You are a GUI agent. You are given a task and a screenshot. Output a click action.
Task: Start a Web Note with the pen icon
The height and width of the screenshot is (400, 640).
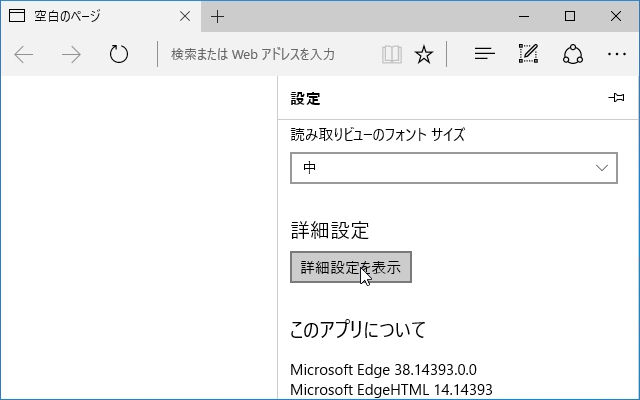click(x=529, y=53)
